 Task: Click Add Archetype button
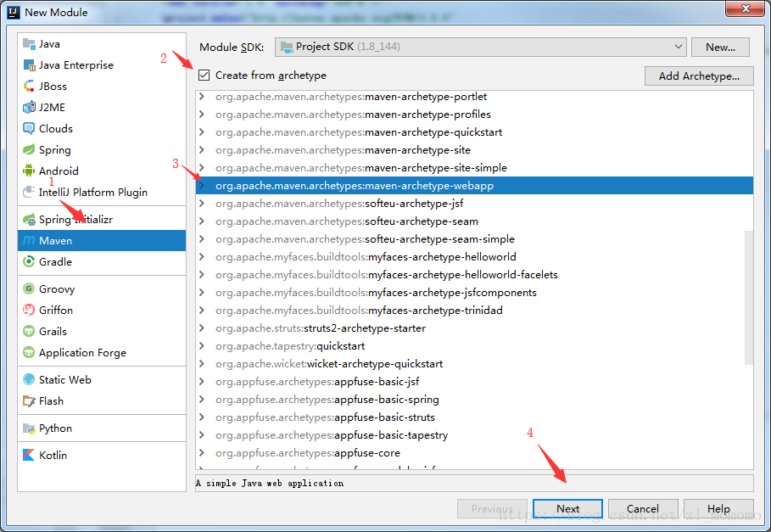click(x=699, y=76)
